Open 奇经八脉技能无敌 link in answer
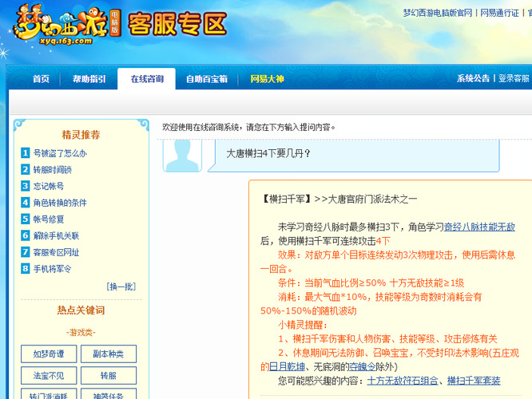The image size is (532, 399). (479, 227)
